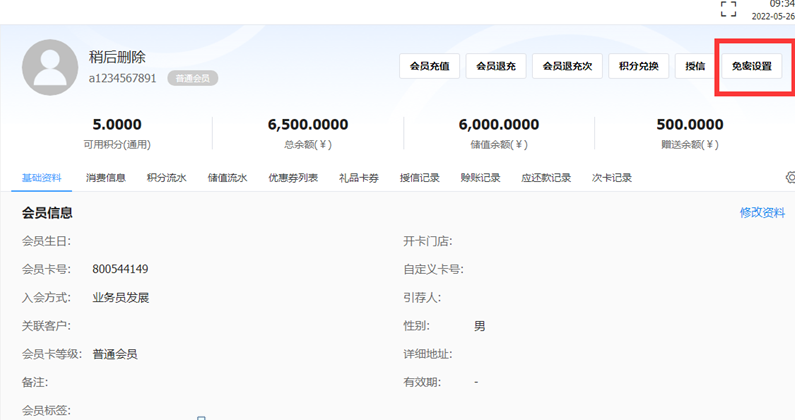Open the settings gear beside the tabs
Viewport: 795px width, 420px height.
(x=790, y=177)
